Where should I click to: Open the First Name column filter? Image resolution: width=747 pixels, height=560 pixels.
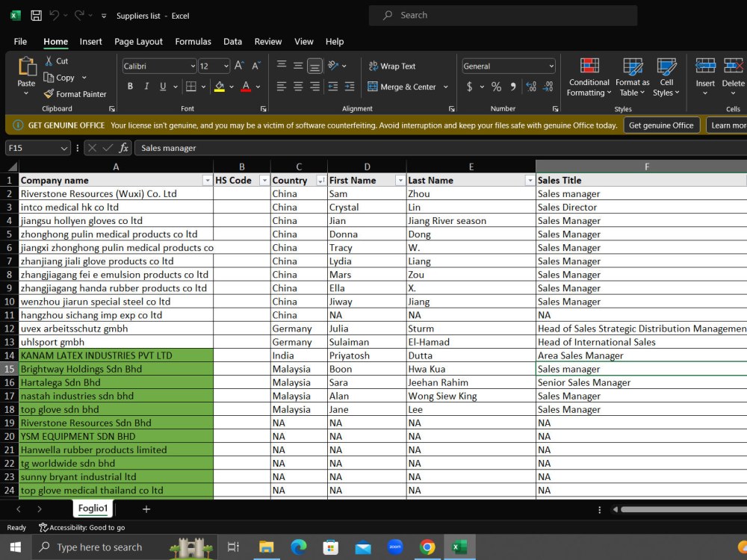click(400, 181)
